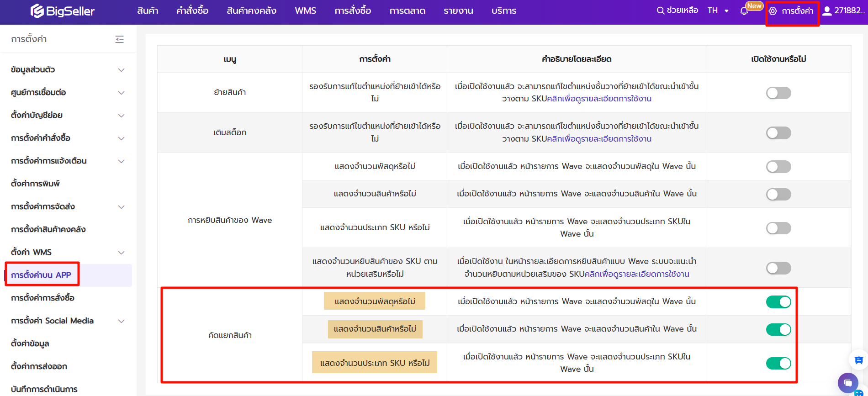Click the settings gear icon in header
This screenshot has width=868, height=396.
click(x=773, y=11)
